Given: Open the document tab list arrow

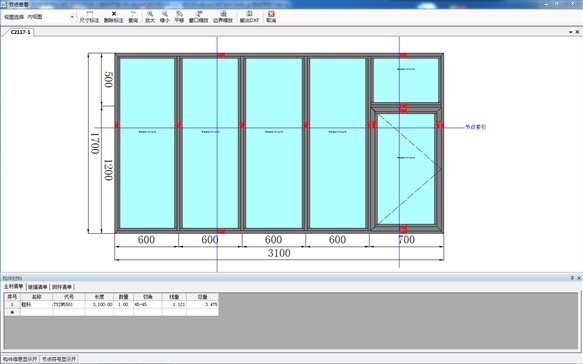Looking at the screenshot, I should pos(570,32).
